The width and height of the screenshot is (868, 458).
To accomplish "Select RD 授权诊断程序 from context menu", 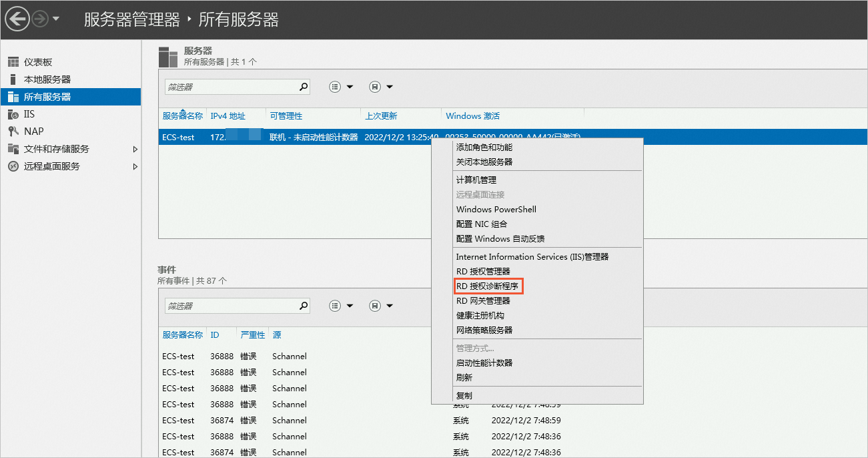I will (487, 286).
